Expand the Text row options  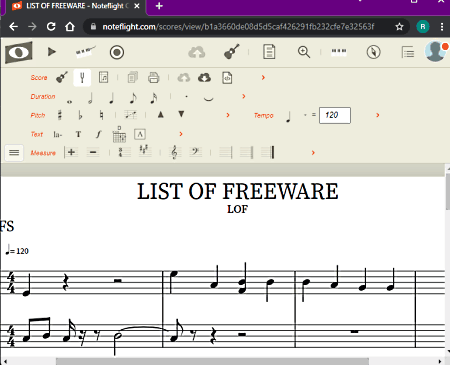pos(181,134)
